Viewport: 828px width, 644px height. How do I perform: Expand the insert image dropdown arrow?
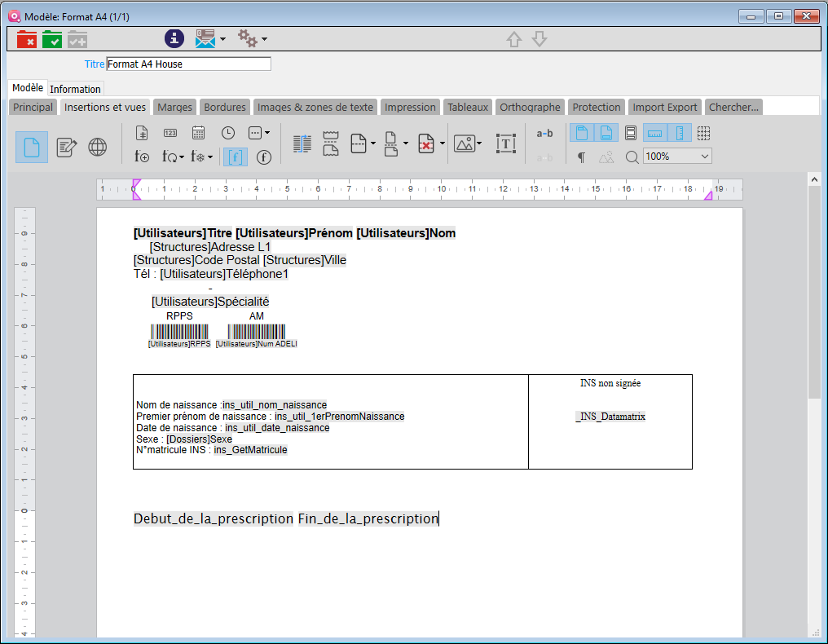click(x=479, y=144)
